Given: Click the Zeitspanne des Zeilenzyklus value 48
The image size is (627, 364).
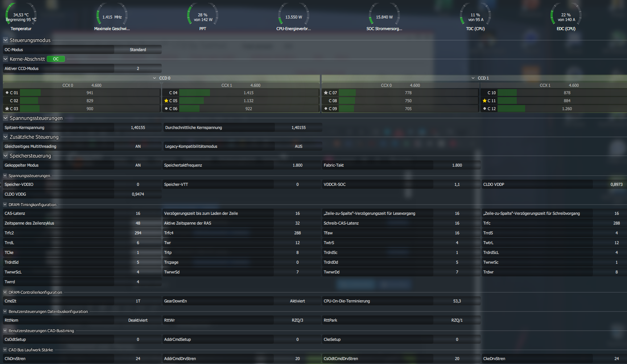Looking at the screenshot, I should (138, 223).
